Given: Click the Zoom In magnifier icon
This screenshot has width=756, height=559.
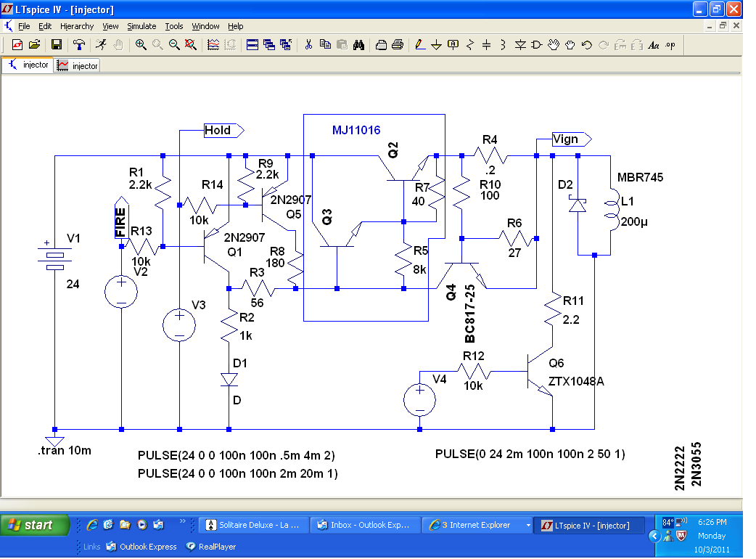Looking at the screenshot, I should (141, 45).
